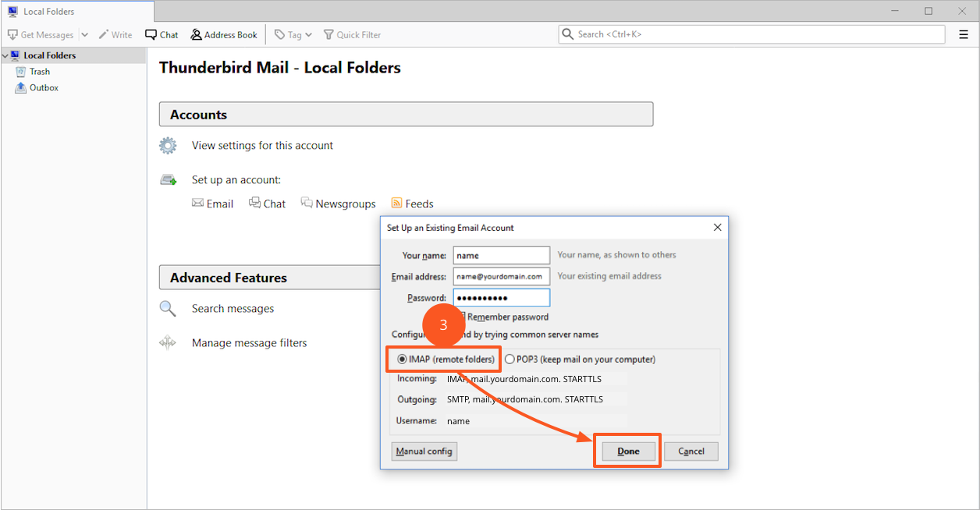Click the Feeds RSS icon
980x510 pixels.
(397, 204)
